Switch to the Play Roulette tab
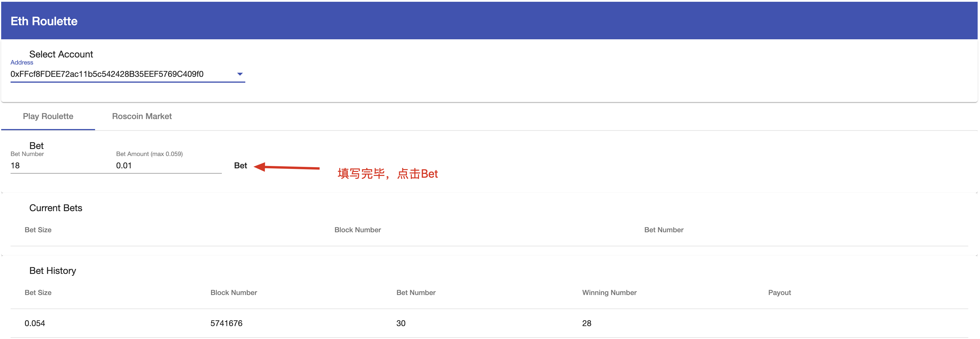 point(48,116)
